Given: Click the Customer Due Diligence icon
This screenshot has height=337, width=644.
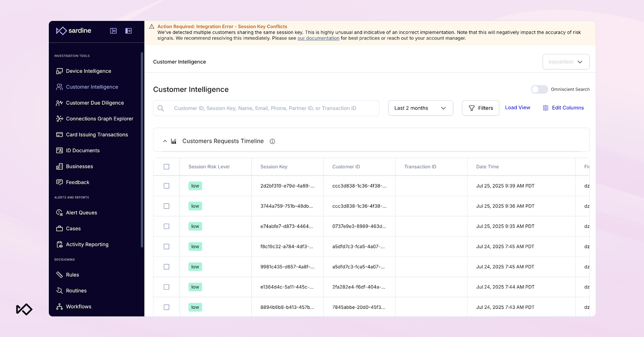Looking at the screenshot, I should coord(59,103).
